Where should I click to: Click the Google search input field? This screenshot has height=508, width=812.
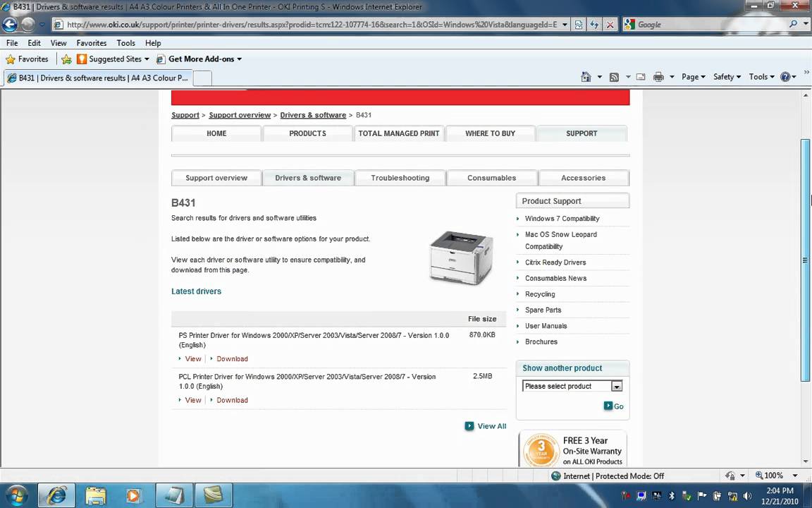point(710,25)
